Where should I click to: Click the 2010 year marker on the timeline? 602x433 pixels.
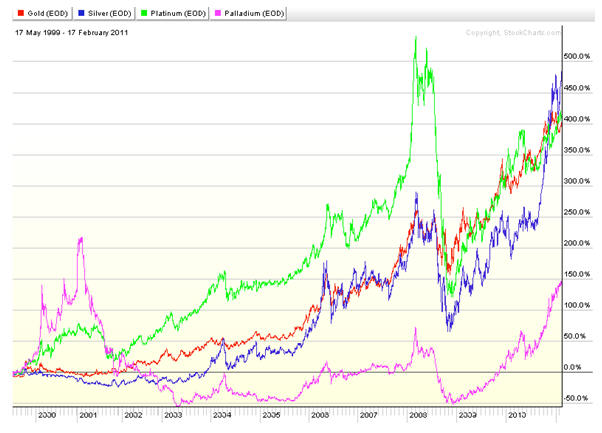coord(516,413)
